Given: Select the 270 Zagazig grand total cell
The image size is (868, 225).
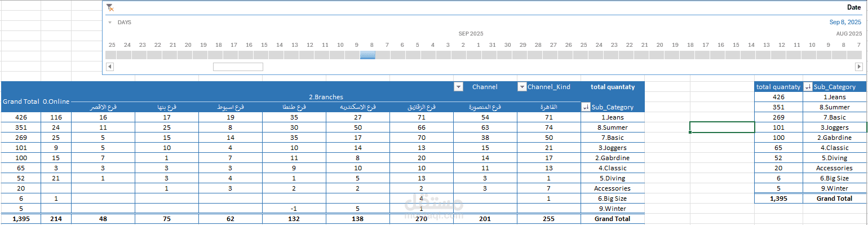Looking at the screenshot, I should (x=421, y=218).
